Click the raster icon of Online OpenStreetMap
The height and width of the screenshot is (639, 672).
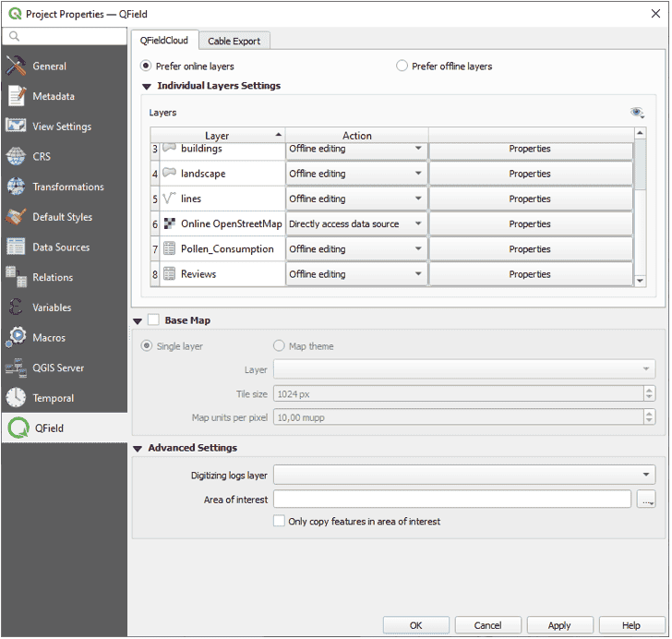click(169, 223)
